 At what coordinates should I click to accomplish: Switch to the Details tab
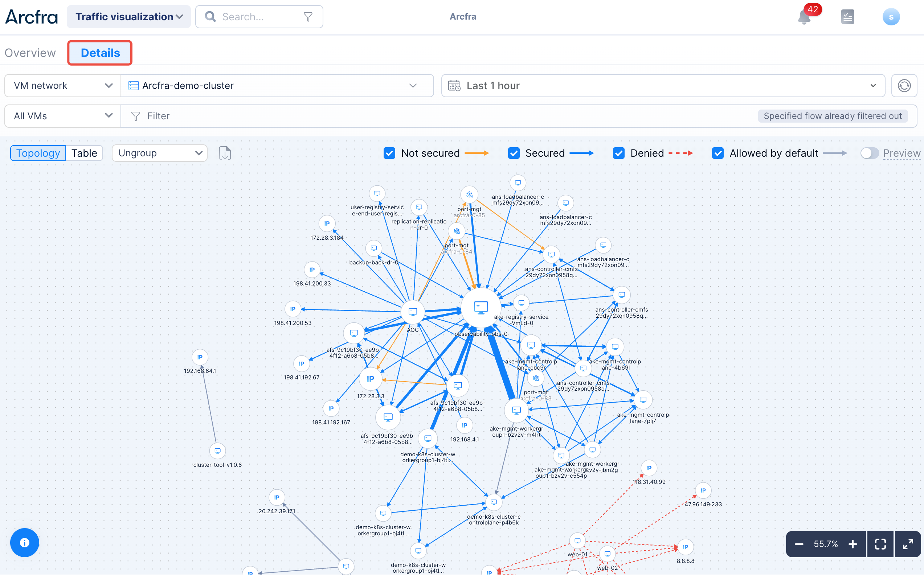click(x=100, y=53)
